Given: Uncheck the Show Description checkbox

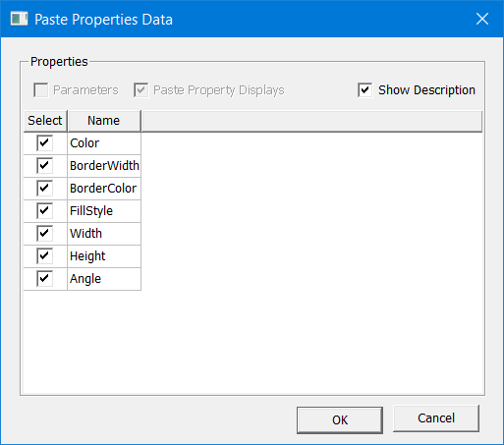Looking at the screenshot, I should tap(365, 90).
